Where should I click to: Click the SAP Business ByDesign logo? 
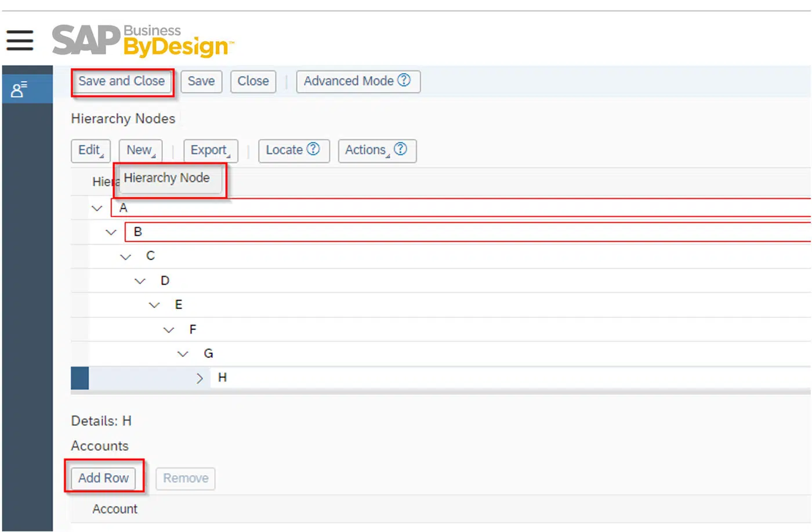pyautogui.click(x=143, y=40)
